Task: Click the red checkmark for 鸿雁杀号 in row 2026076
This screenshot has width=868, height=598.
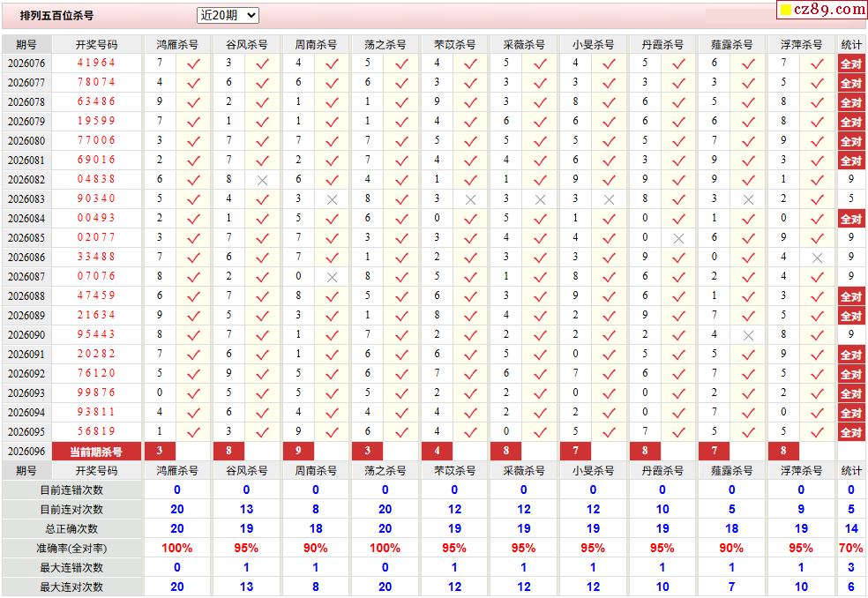Action: click(193, 64)
